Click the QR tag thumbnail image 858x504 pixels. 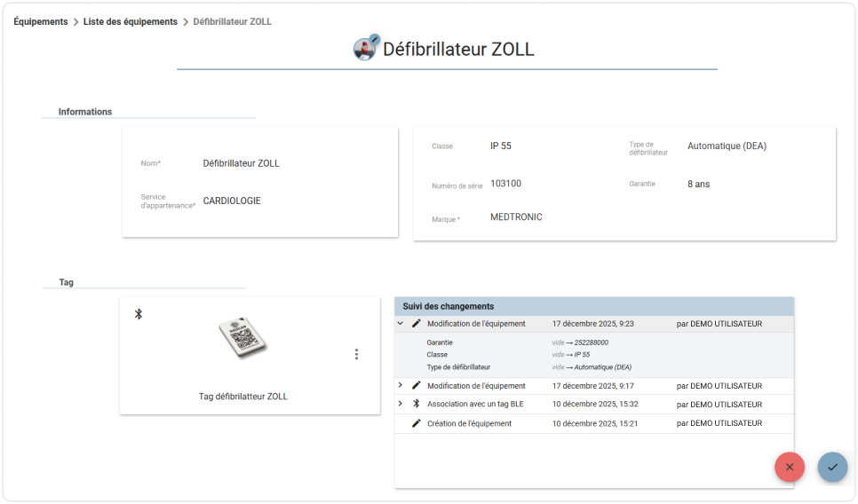pyautogui.click(x=242, y=337)
